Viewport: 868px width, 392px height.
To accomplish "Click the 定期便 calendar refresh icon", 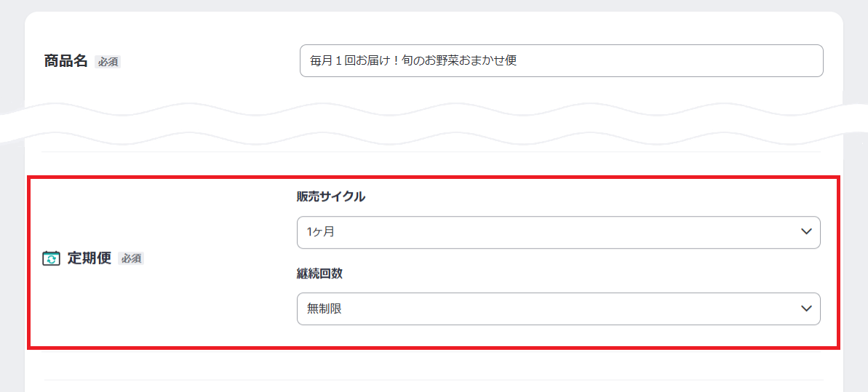I will click(x=51, y=258).
